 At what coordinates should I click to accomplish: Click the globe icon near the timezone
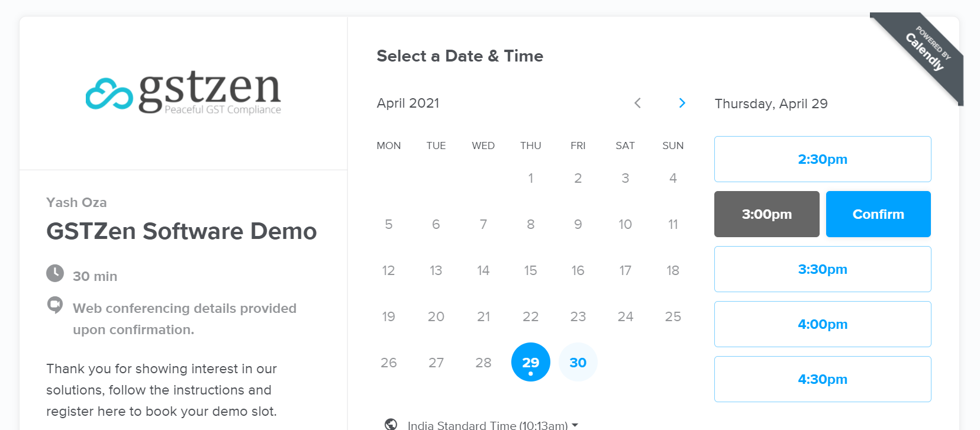click(392, 423)
